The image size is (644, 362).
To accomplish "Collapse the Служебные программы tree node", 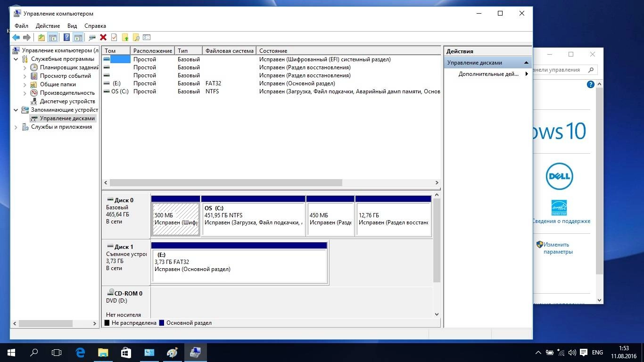I will [16, 59].
